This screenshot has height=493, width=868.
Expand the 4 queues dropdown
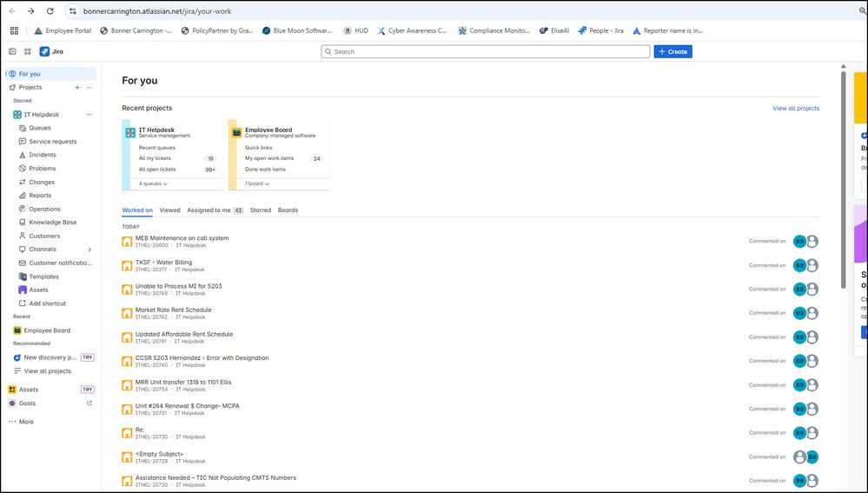coord(153,183)
